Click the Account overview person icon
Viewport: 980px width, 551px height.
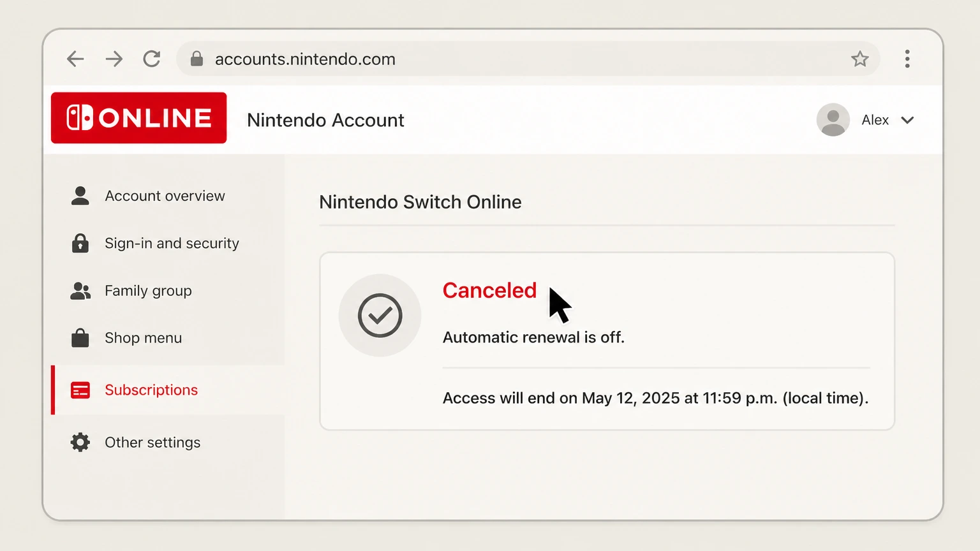pyautogui.click(x=80, y=196)
